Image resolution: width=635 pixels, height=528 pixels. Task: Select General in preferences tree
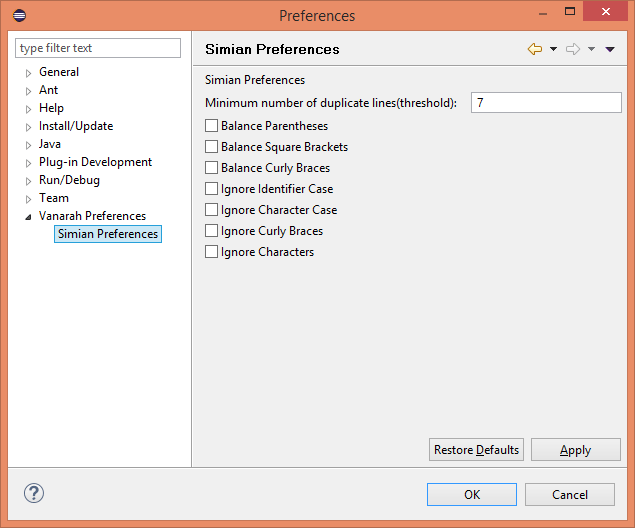click(59, 72)
